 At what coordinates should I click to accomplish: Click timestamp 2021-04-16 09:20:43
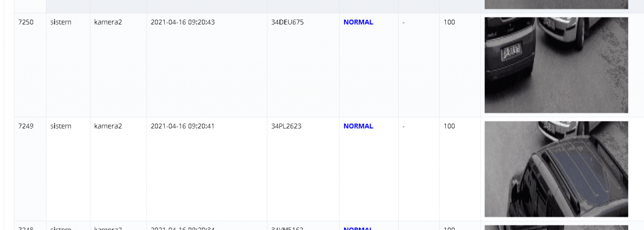183,22
